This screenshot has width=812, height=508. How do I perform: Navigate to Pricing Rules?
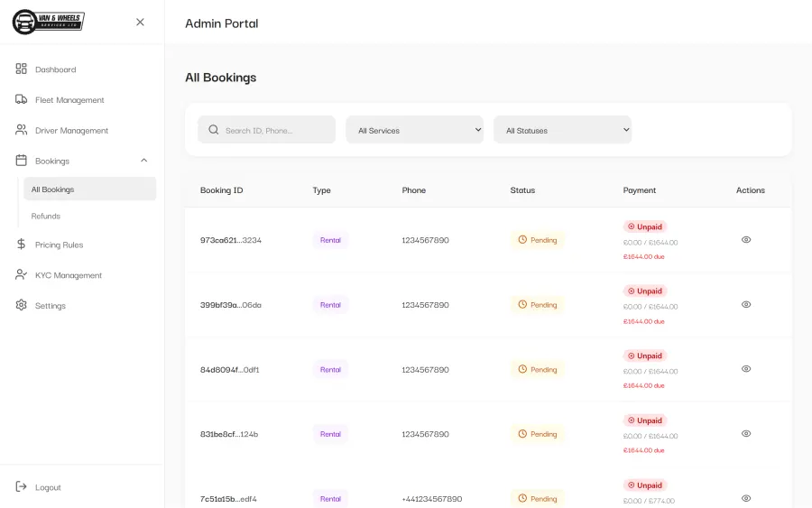pos(59,245)
